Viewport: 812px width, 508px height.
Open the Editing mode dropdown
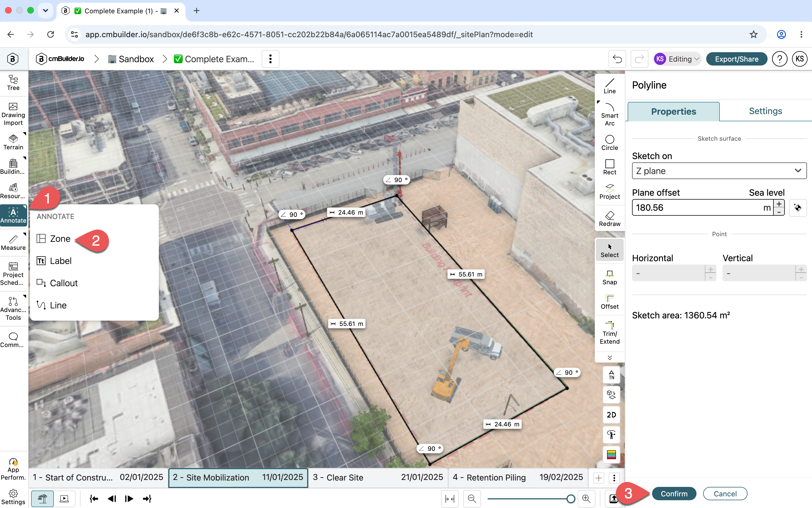[677, 59]
